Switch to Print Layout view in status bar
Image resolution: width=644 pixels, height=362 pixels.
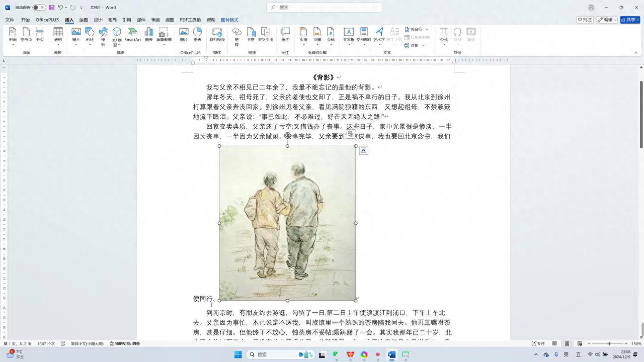coord(567,343)
